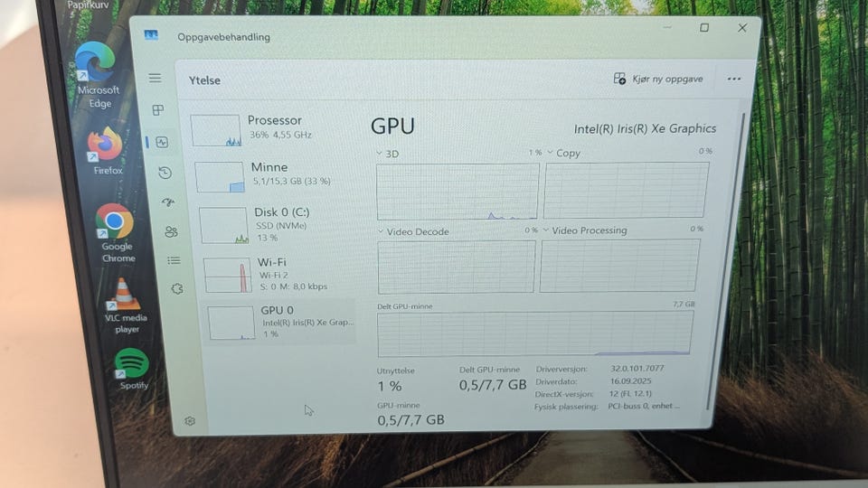This screenshot has width=868, height=488.
Task: Select the Performance page icon in sidebar
Action: pos(162,142)
